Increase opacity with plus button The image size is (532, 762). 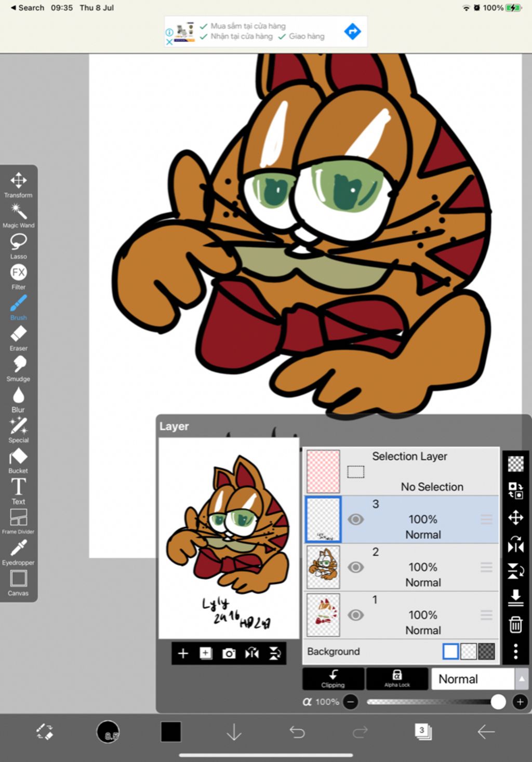click(520, 702)
